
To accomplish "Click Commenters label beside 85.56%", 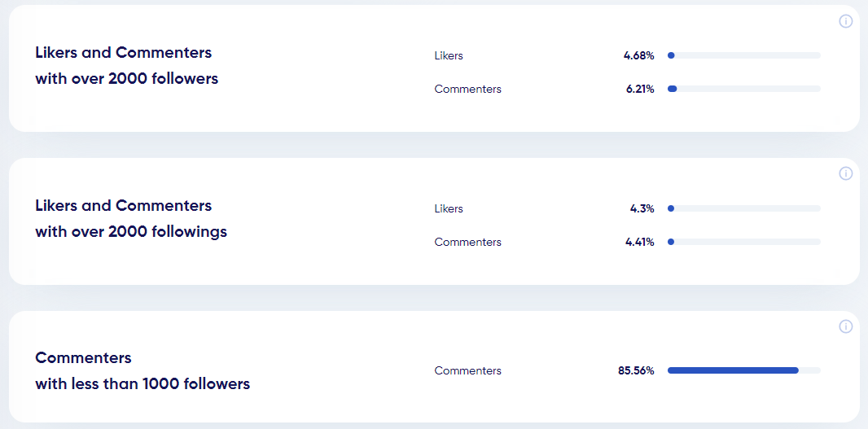I will coord(467,371).
